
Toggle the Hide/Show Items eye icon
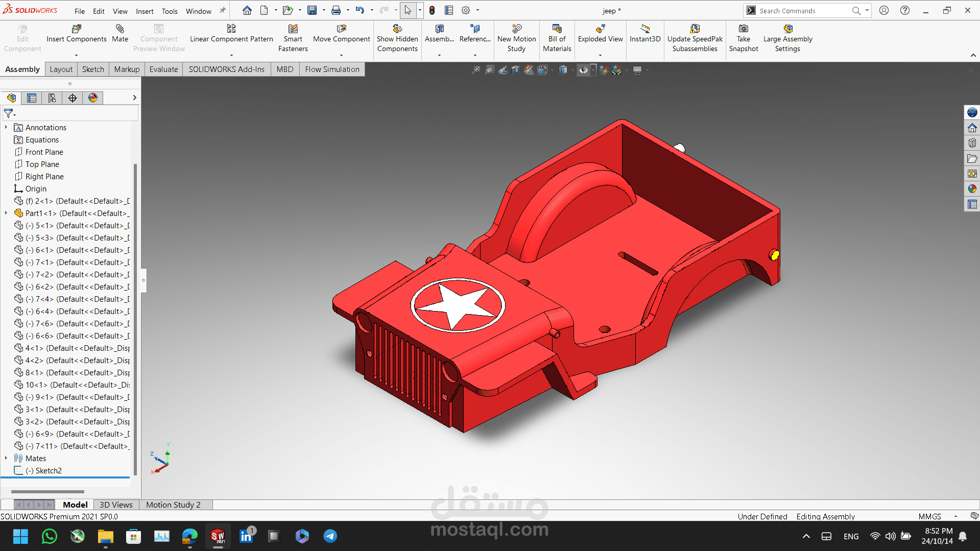(583, 70)
